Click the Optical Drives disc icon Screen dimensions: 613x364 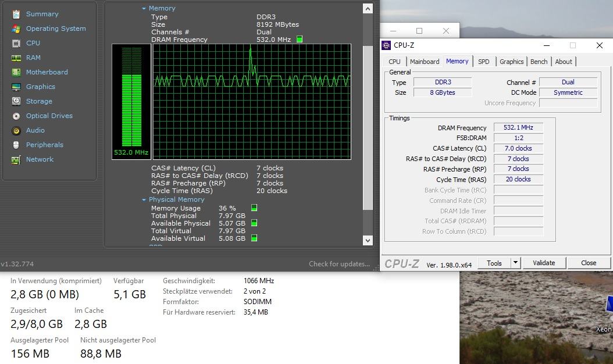16,116
